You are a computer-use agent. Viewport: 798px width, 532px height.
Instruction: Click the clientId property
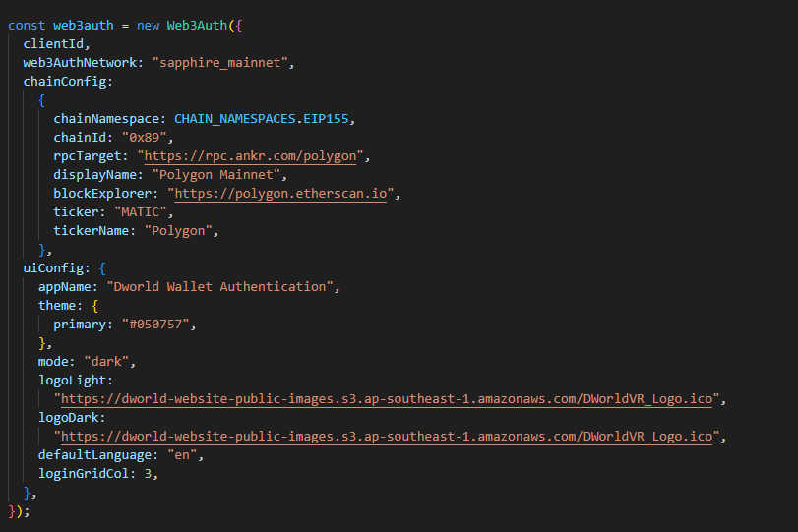click(x=53, y=44)
